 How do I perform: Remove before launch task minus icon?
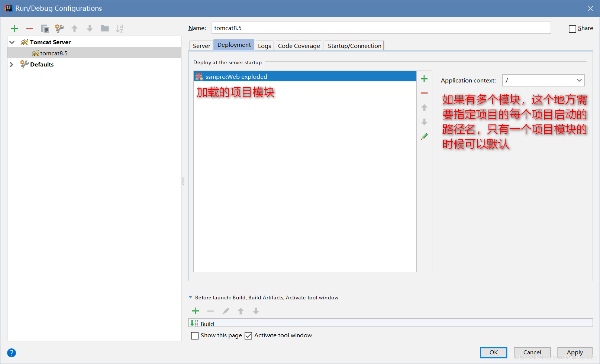[211, 311]
